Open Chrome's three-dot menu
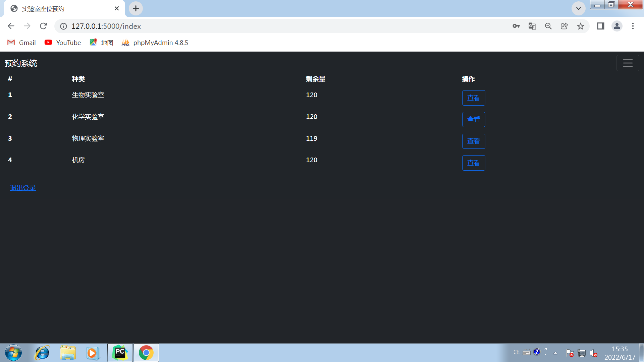This screenshot has width=644, height=362. pyautogui.click(x=633, y=26)
